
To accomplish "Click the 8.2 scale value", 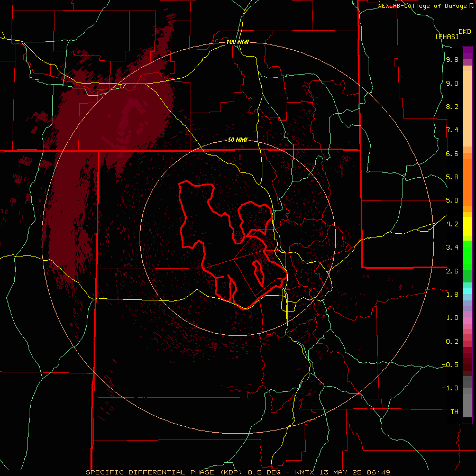I will click(x=452, y=106).
